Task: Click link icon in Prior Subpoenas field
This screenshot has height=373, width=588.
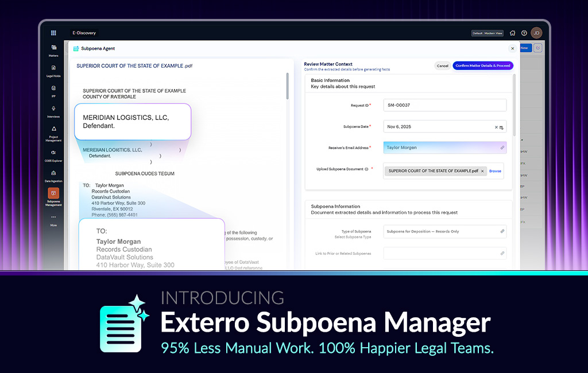Action: pyautogui.click(x=502, y=254)
